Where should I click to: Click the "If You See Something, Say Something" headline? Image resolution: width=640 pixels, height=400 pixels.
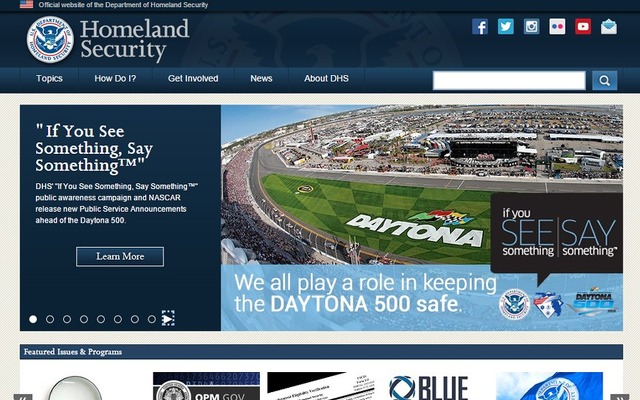(94, 148)
